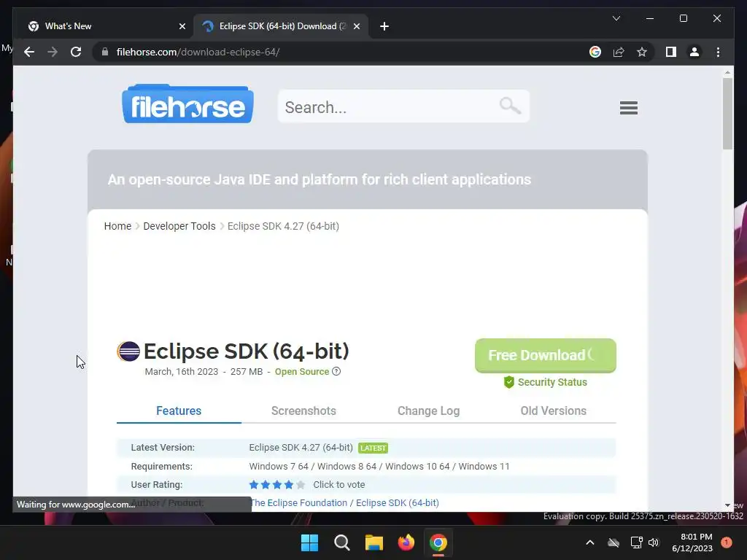Bookmark this page with the star icon

click(x=642, y=52)
